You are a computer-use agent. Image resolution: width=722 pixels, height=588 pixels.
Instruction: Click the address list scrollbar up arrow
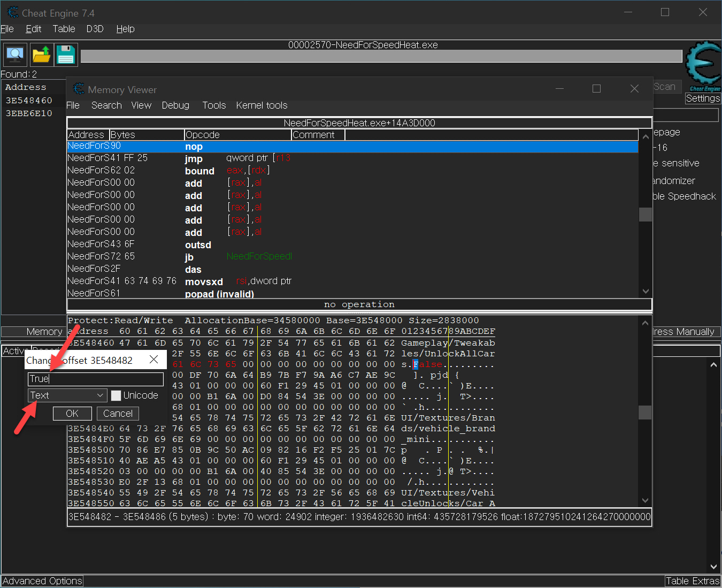pyautogui.click(x=713, y=365)
